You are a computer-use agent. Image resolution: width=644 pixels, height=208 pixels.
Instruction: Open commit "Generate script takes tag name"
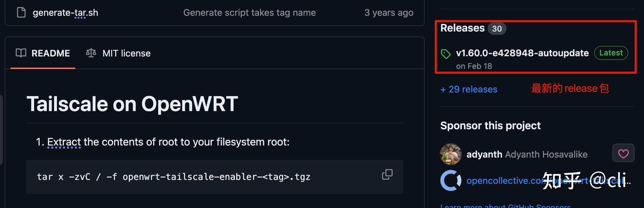coord(249,13)
